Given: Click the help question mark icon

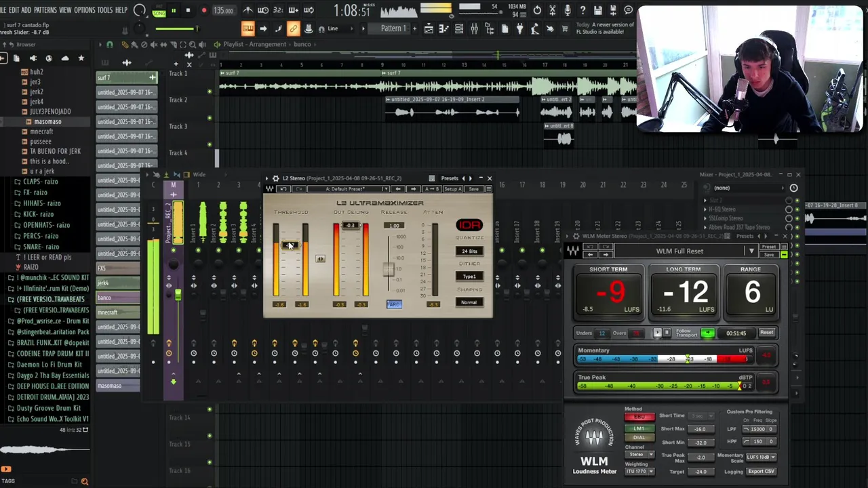Looking at the screenshot, I should [x=583, y=10].
